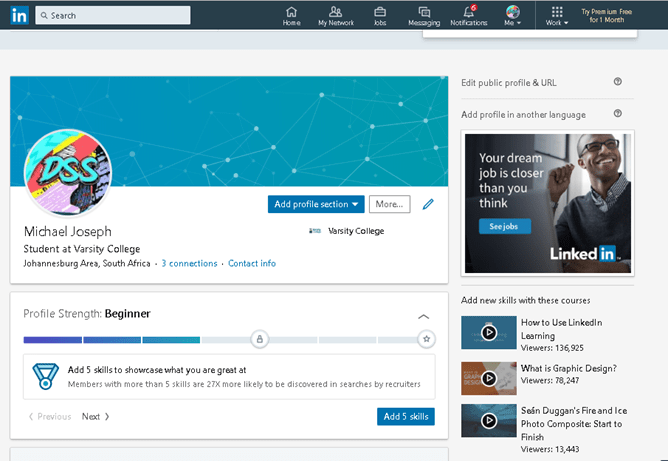The height and width of the screenshot is (461, 668).
Task: Click Add 5 skills suggestion text
Action: (x=157, y=370)
